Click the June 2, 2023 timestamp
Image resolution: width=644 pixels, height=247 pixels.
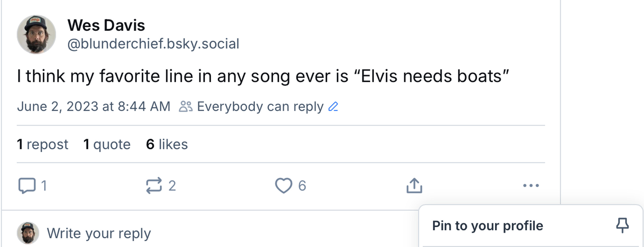pyautogui.click(x=94, y=107)
